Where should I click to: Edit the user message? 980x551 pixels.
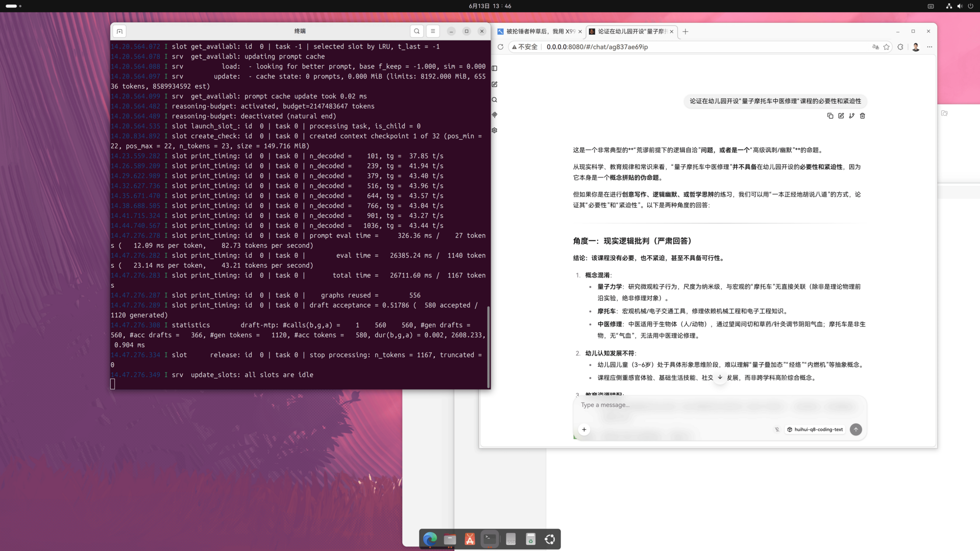tap(841, 116)
